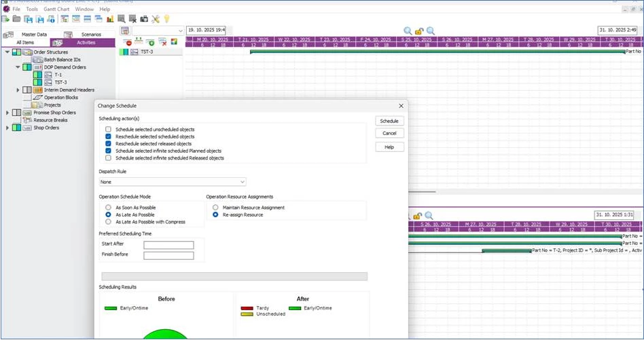The width and height of the screenshot is (644, 340).
Task: Open the Window menu
Action: click(x=84, y=9)
